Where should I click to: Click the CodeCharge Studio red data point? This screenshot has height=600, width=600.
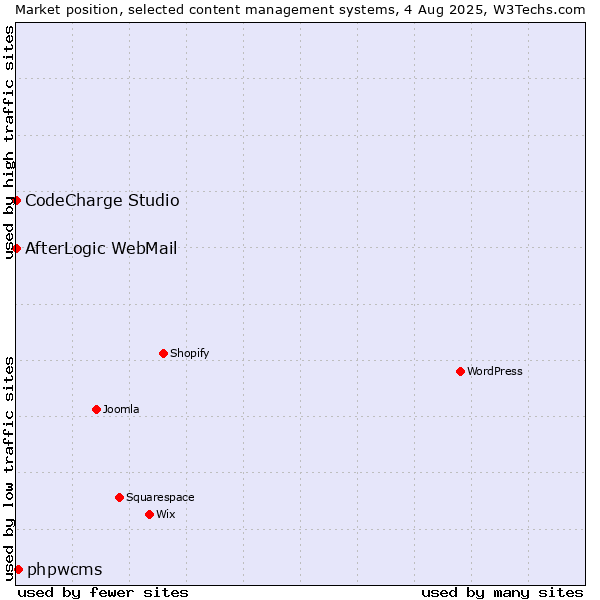pos(16,201)
